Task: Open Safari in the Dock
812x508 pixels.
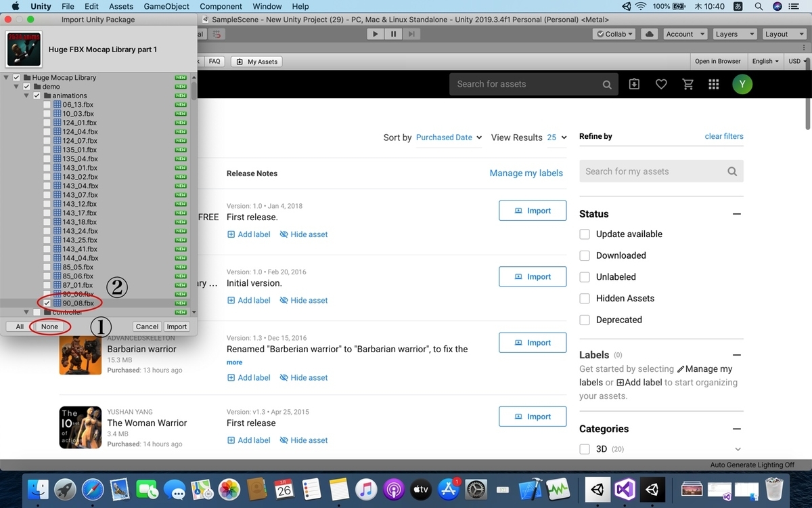Action: 93,489
